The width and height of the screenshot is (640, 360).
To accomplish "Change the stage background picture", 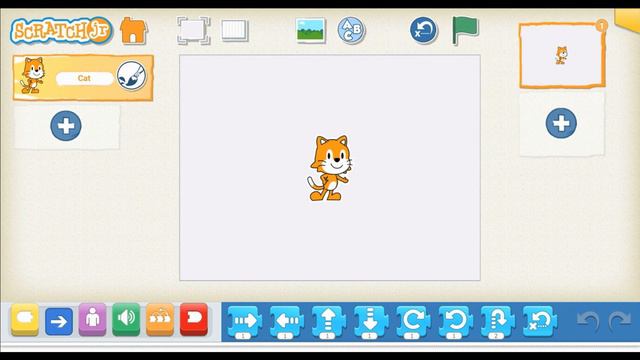I will tap(311, 30).
